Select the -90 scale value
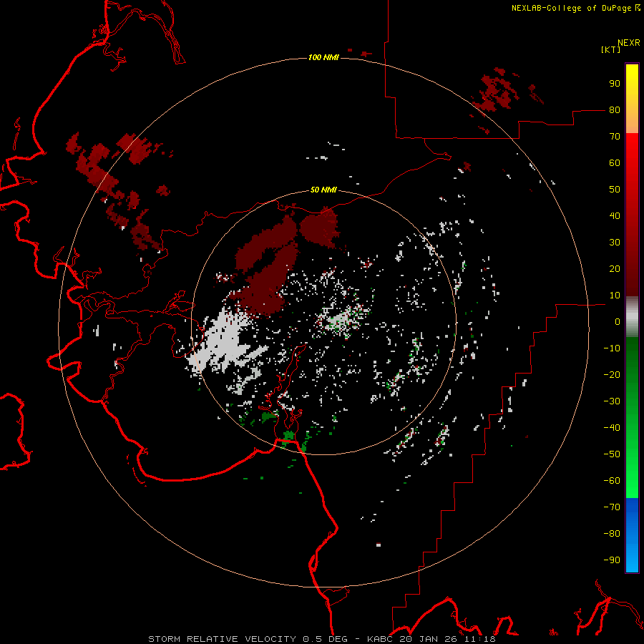Image resolution: width=644 pixels, height=644 pixels. 612,560
